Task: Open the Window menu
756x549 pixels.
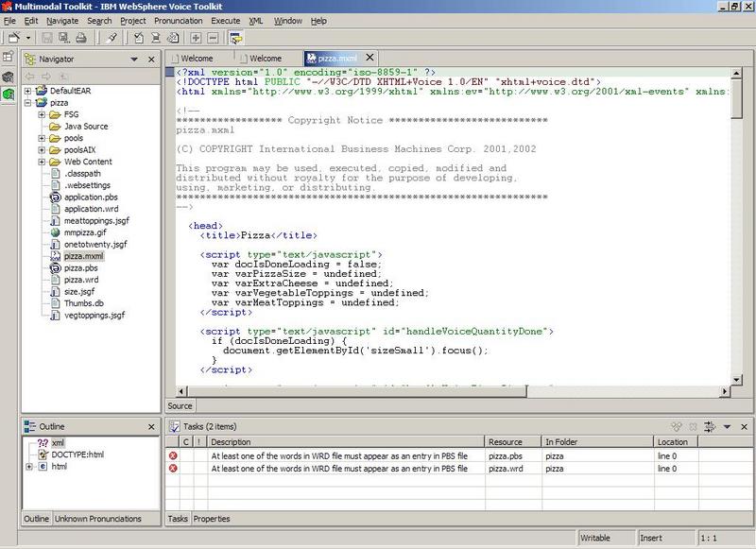Action: pos(288,21)
